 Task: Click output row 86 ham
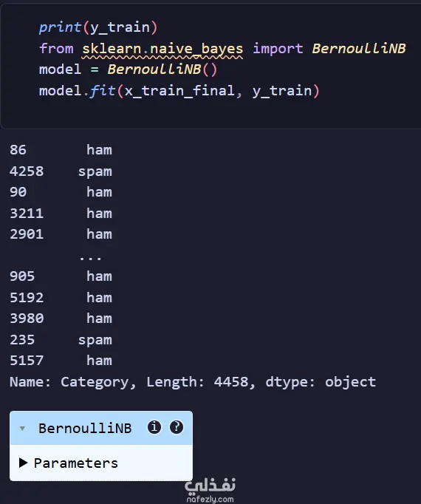(61, 150)
